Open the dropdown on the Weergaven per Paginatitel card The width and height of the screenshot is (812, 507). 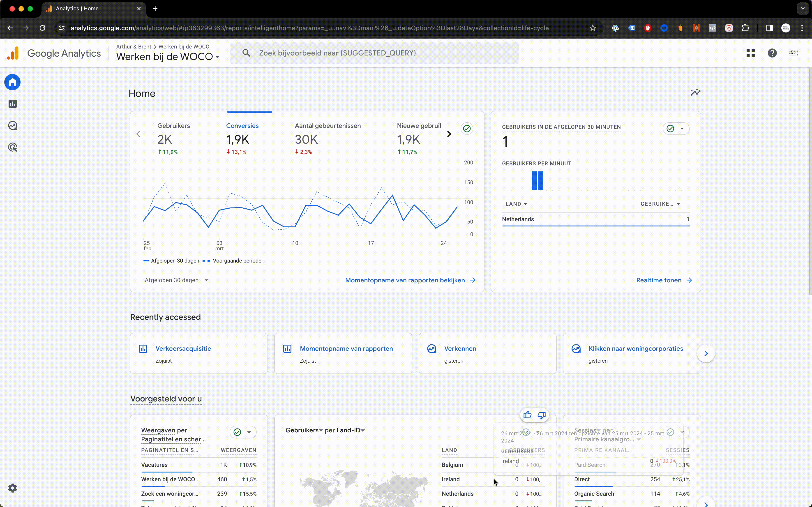coord(243,432)
